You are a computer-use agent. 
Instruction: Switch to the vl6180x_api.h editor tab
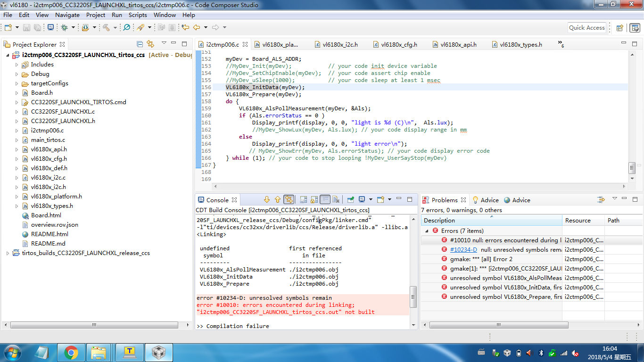[x=458, y=45]
